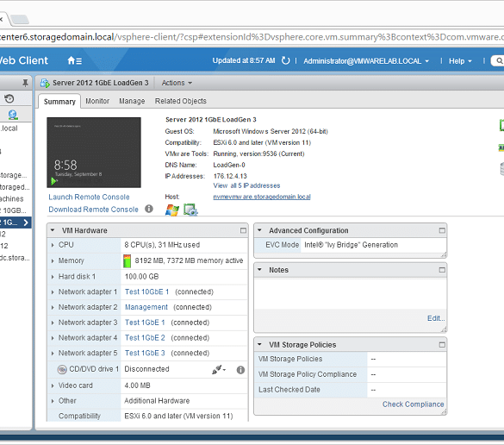This screenshot has width=504, height=445.
Task: Refresh the view with the circular arrow icon
Action: [285, 60]
